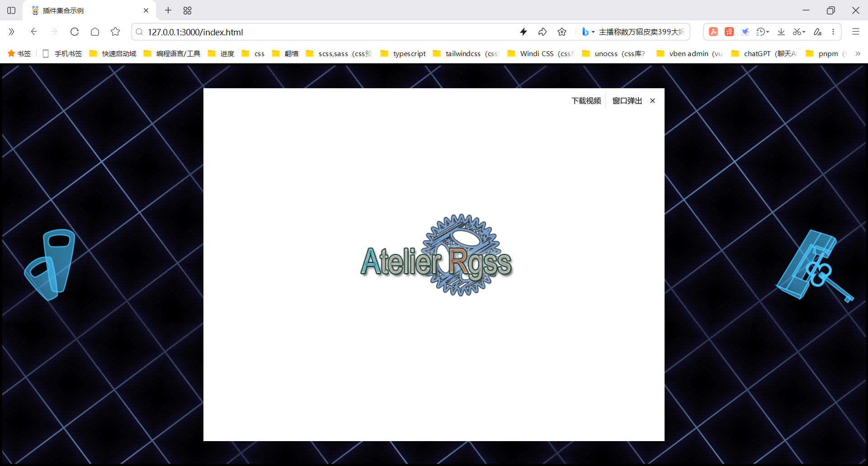Click the 下载视频 download button
The height and width of the screenshot is (466, 868).
(586, 101)
